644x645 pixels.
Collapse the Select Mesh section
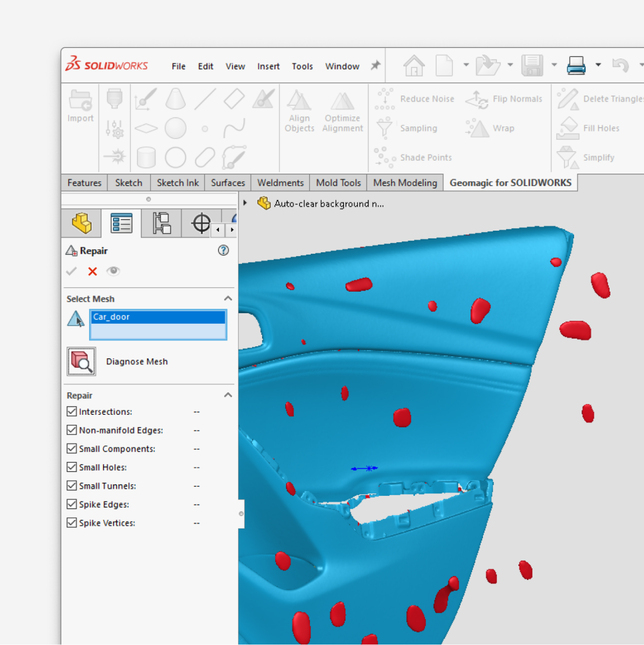coord(228,298)
